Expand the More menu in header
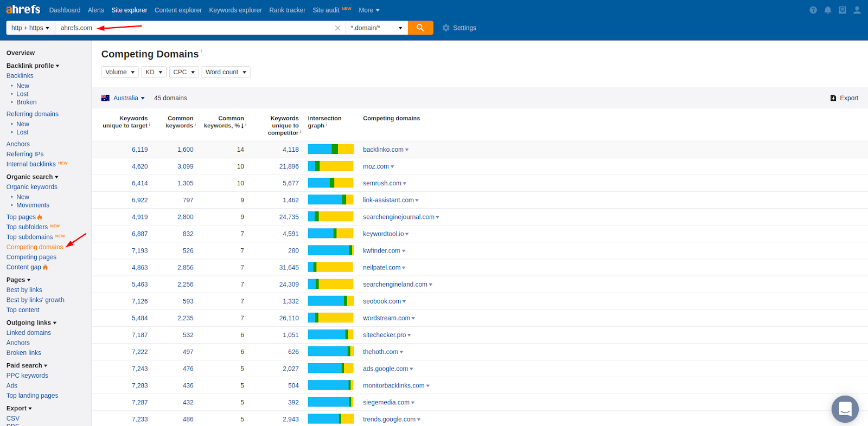 click(369, 10)
